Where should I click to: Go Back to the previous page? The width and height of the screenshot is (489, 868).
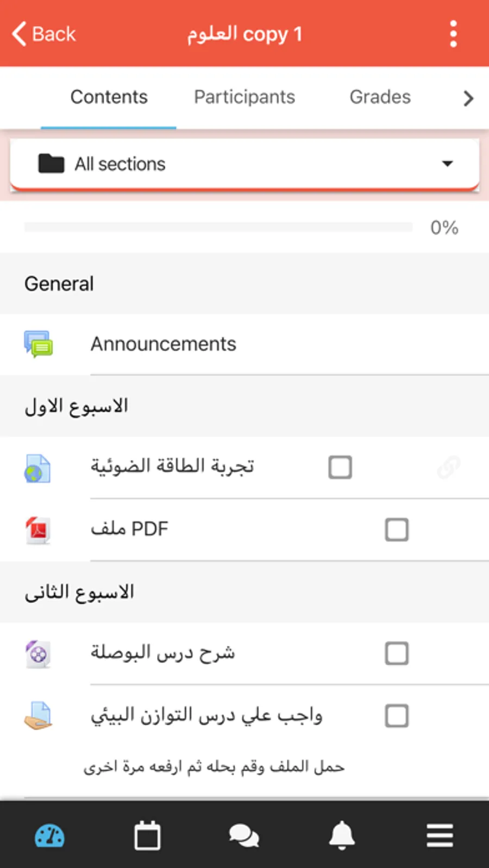[x=43, y=34]
